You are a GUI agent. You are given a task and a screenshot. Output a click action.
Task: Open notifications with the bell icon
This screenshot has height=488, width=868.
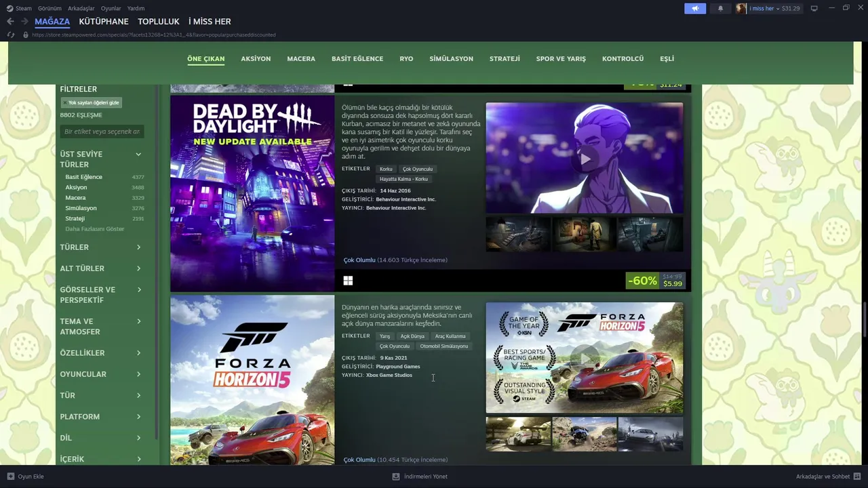pos(720,8)
